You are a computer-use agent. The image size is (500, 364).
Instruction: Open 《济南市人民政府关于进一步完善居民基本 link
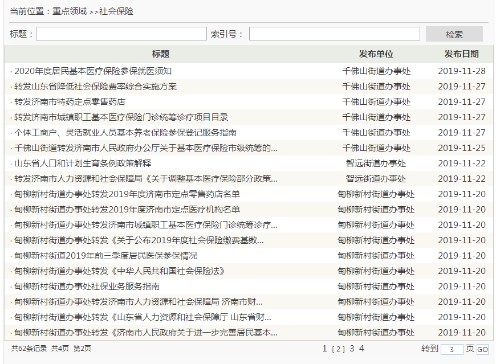(146, 332)
